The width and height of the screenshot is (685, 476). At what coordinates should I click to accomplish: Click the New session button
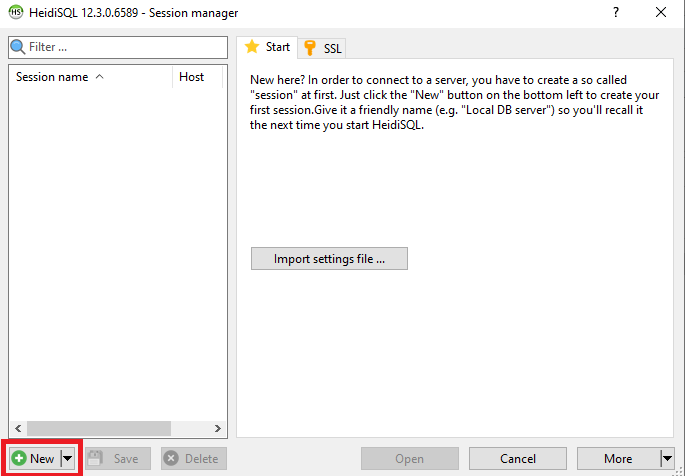click(35, 459)
